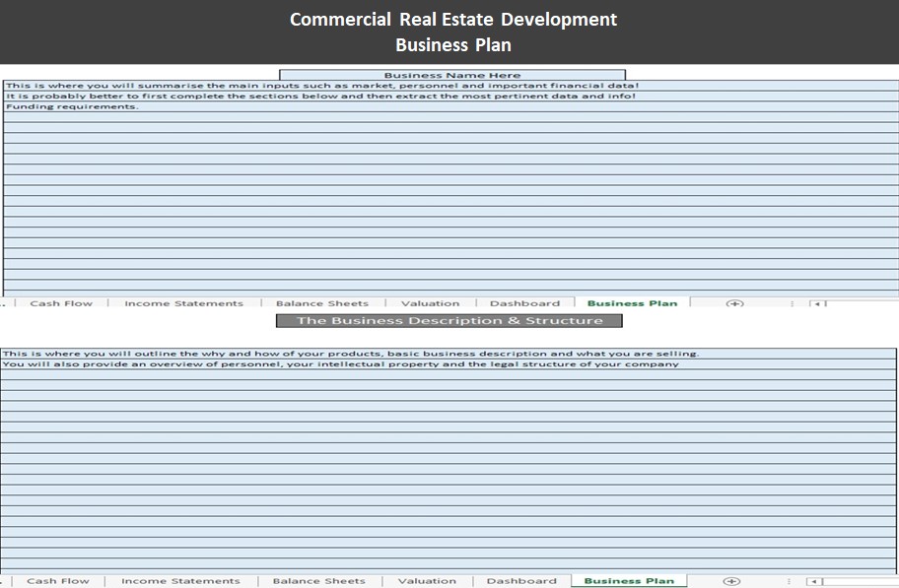Open Valuation tab in lower sheet bar

[x=427, y=580]
